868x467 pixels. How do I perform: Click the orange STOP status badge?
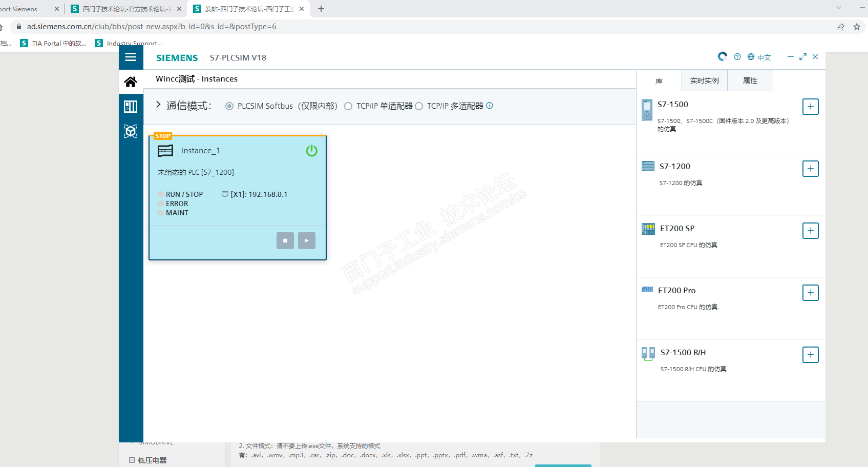163,136
